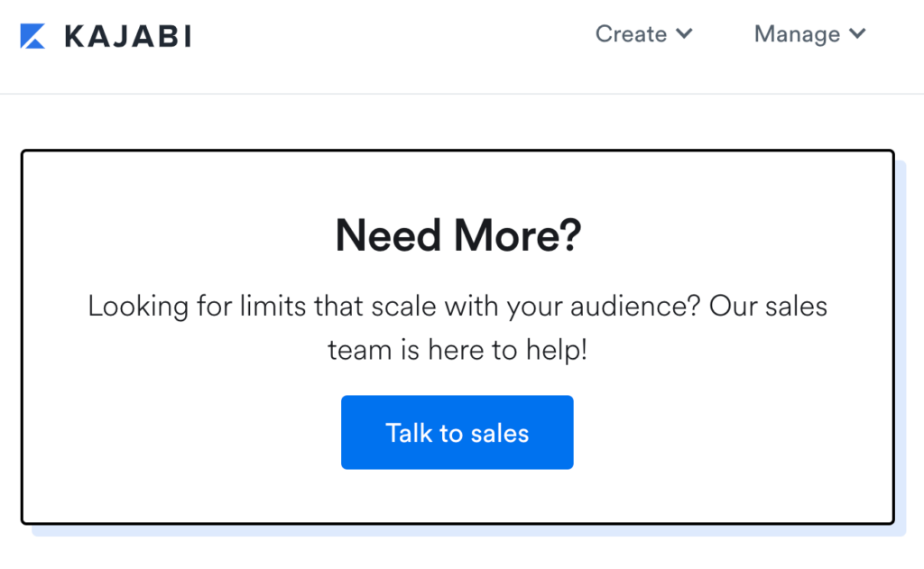924x569 pixels.
Task: Click the 'team is here to help!' line
Action: [x=457, y=350]
